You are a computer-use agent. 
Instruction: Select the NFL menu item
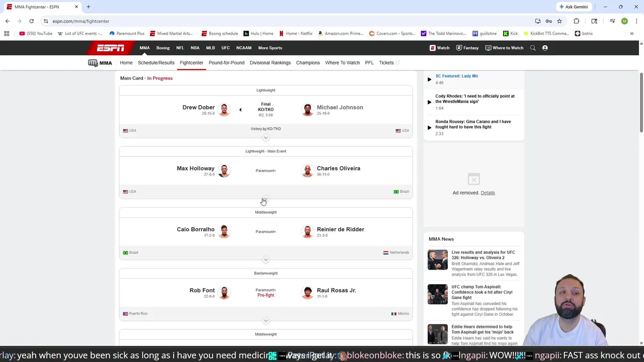pyautogui.click(x=180, y=48)
